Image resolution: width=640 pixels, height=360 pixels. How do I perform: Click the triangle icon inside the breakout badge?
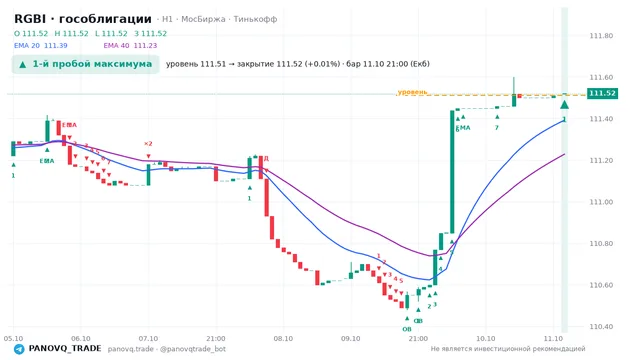pos(23,64)
